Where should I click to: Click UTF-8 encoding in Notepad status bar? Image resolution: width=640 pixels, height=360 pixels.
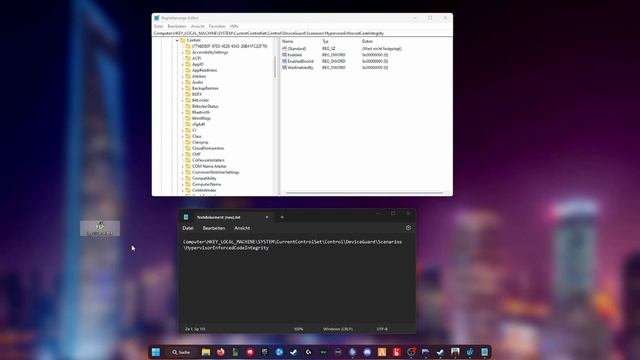point(382,329)
